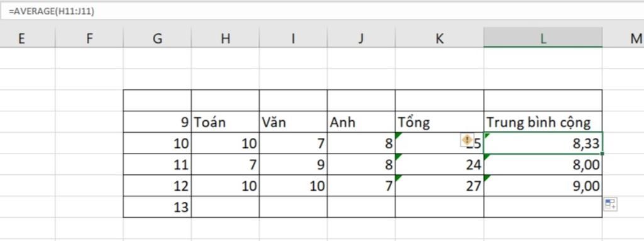Select the Tổng header cell
Image resolution: width=644 pixels, height=241 pixels.
coord(440,121)
